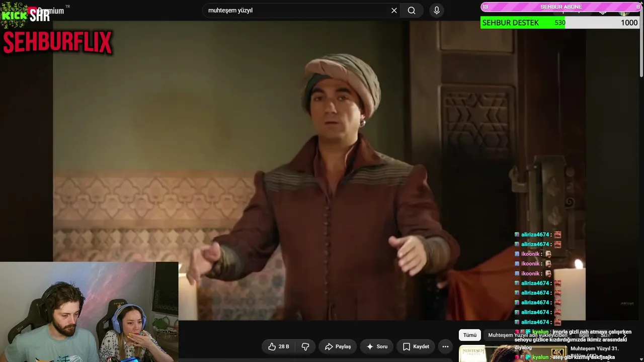Clear the YouTube search text

coord(394,11)
